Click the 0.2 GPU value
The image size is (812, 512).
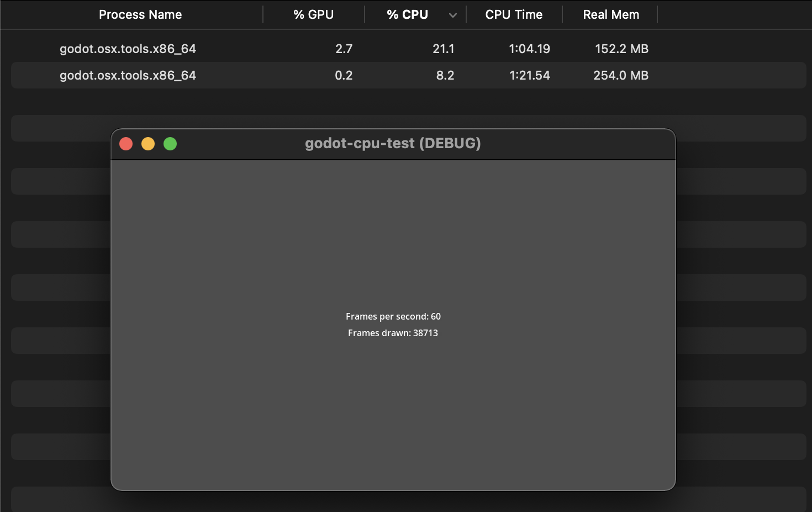click(x=344, y=75)
